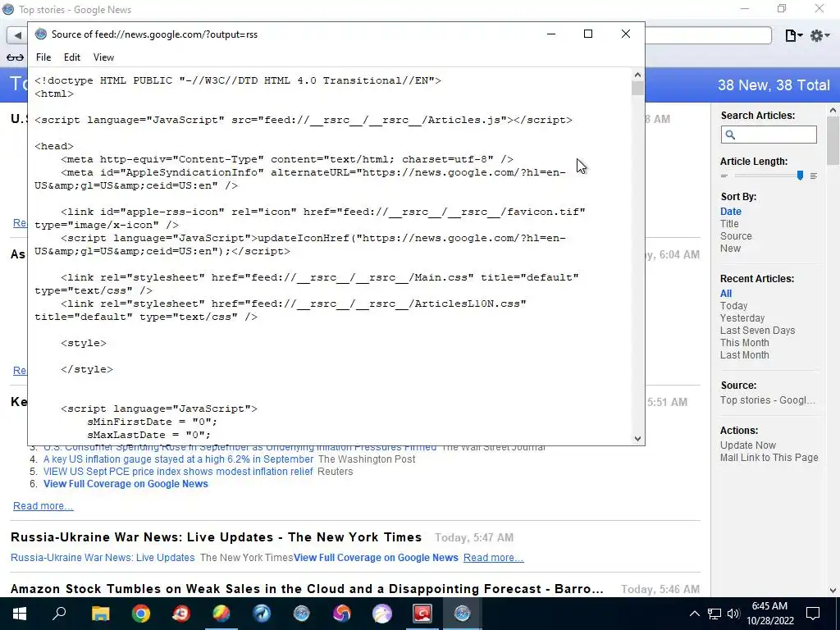
Task: Select the Top stories - Googl... source
Action: (767, 400)
